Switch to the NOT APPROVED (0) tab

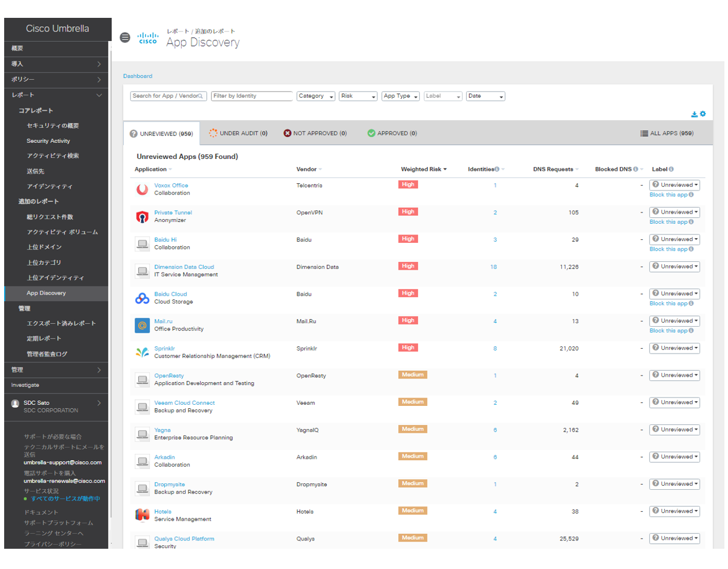pos(315,133)
